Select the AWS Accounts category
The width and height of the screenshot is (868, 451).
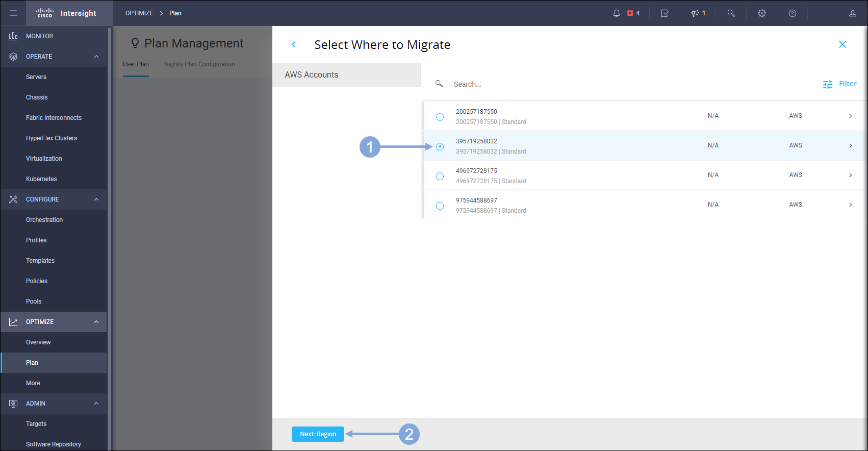[x=346, y=75]
